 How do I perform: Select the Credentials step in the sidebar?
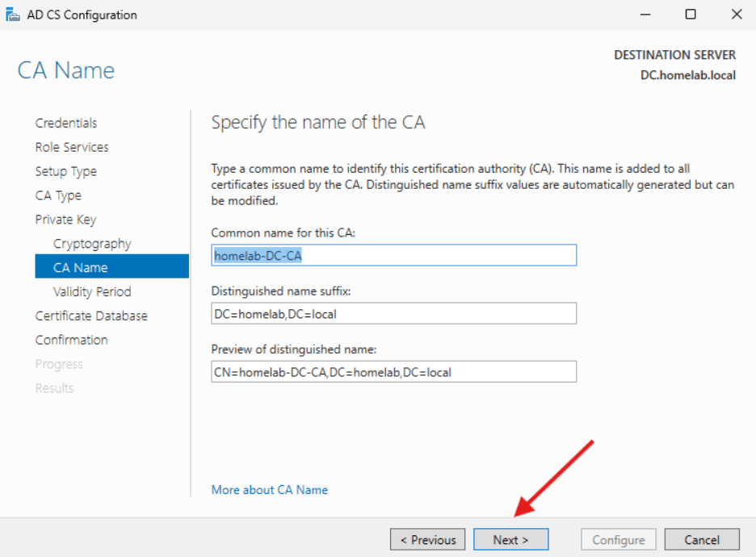tap(65, 123)
